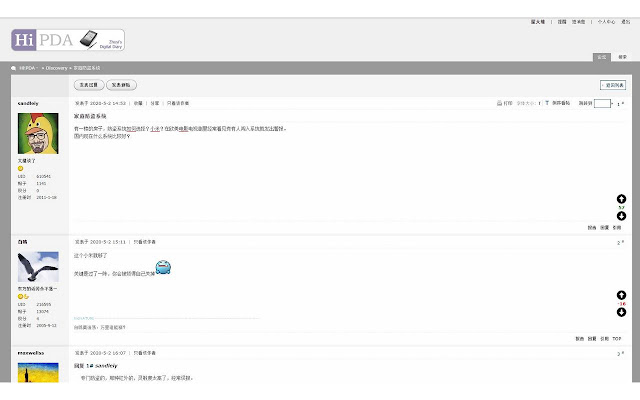The image size is (640, 400).
Task: Click the username sandloly
Action: pos(28,103)
